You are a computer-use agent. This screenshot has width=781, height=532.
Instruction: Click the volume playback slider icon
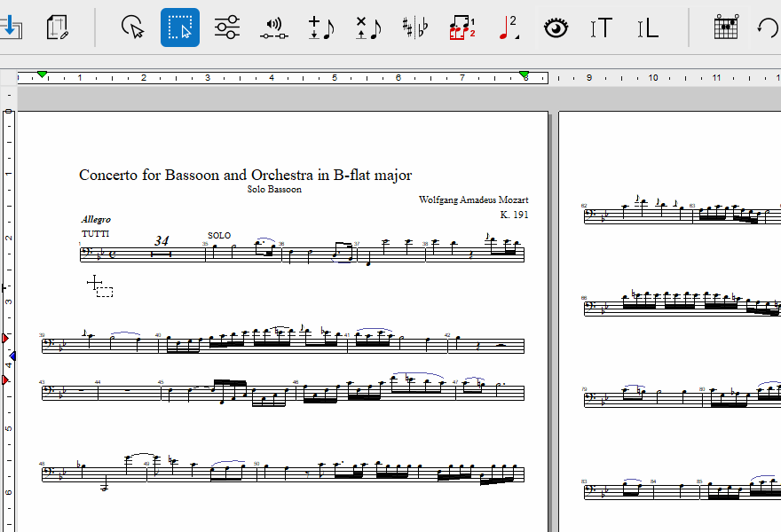274,27
